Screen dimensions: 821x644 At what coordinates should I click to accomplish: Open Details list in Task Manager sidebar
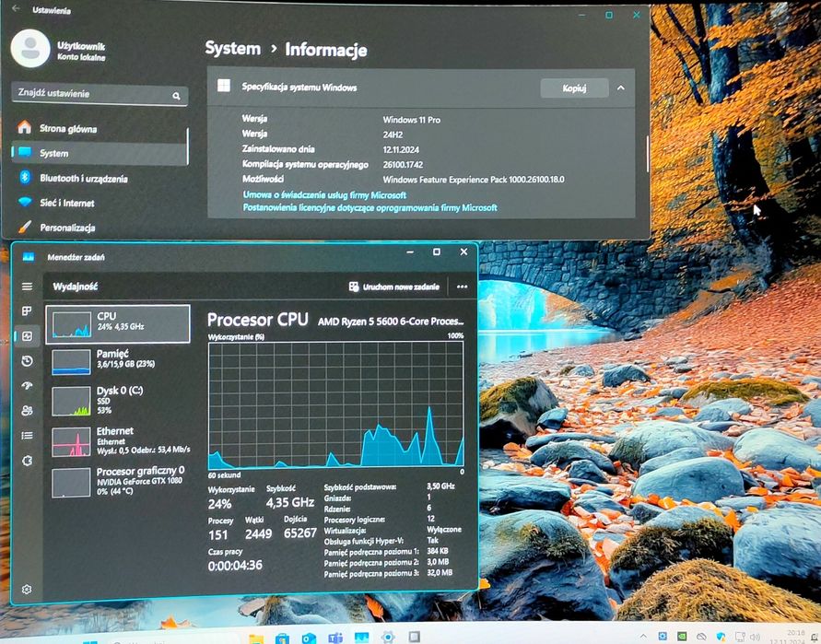tap(28, 435)
